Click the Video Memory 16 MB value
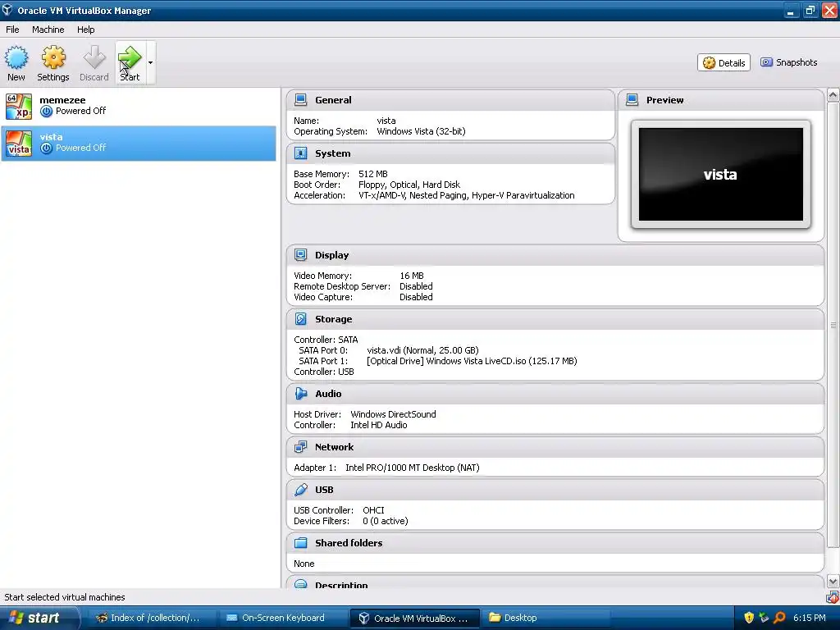The image size is (840, 630). [412, 276]
